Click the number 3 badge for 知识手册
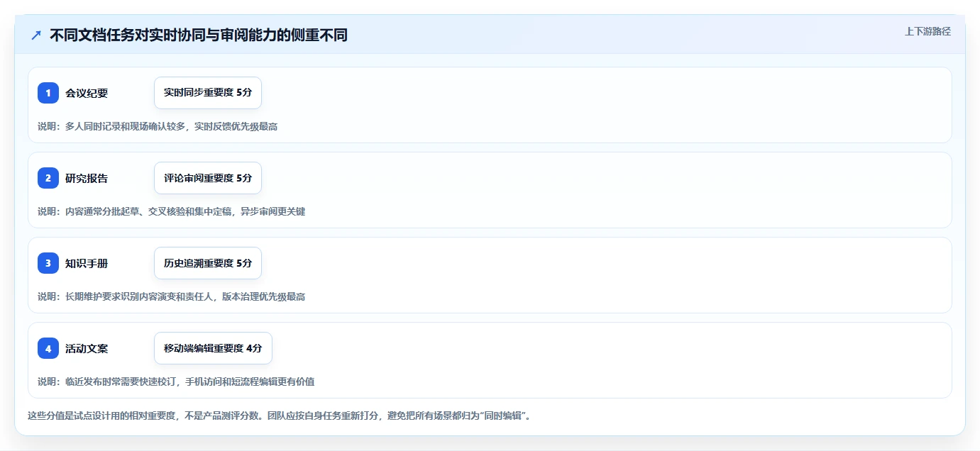The width and height of the screenshot is (980, 451). 48,263
